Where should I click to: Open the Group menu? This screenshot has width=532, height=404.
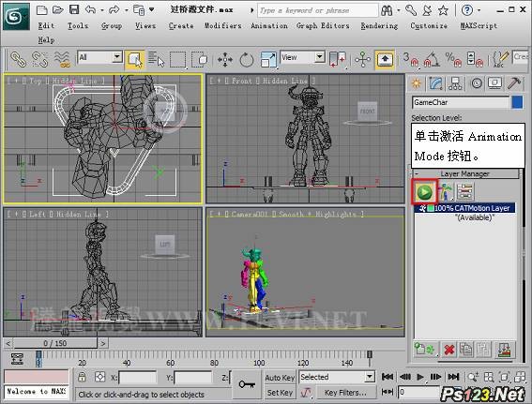pos(112,25)
